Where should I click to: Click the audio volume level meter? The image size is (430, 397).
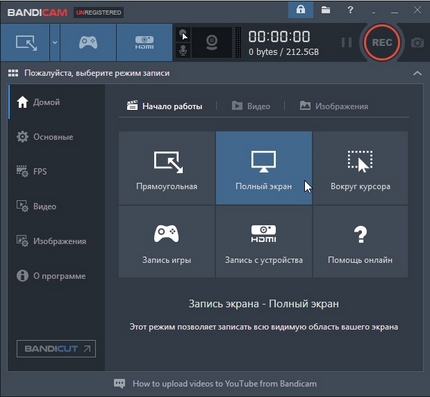tap(238, 43)
